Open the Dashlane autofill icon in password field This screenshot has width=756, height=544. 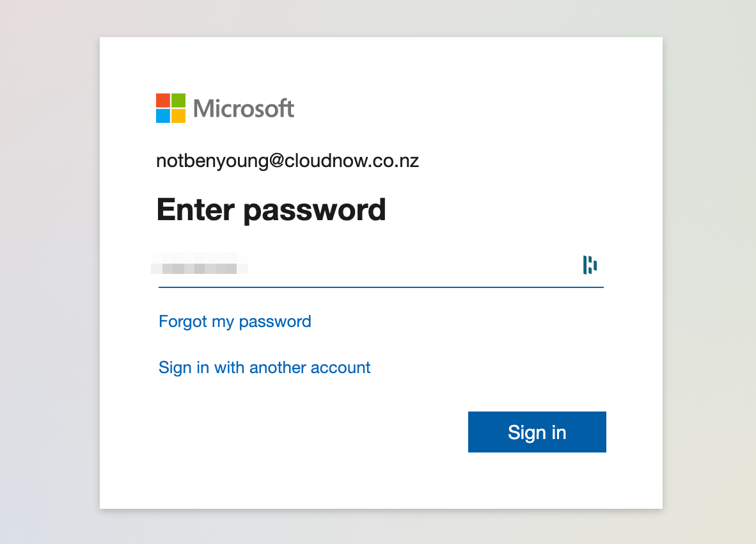click(590, 265)
